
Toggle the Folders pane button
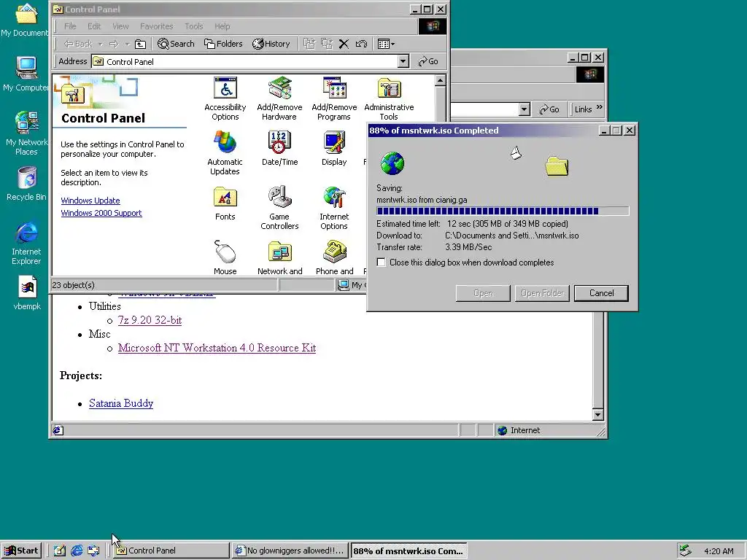coord(223,44)
